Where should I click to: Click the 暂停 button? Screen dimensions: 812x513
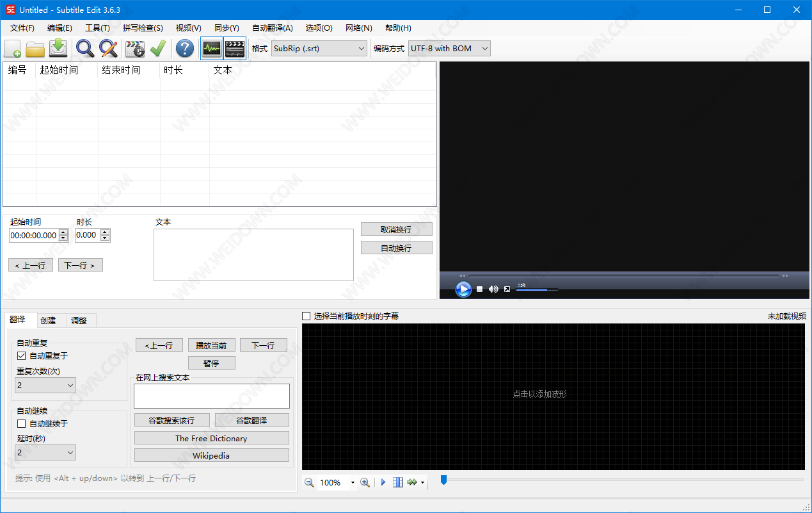coord(211,363)
